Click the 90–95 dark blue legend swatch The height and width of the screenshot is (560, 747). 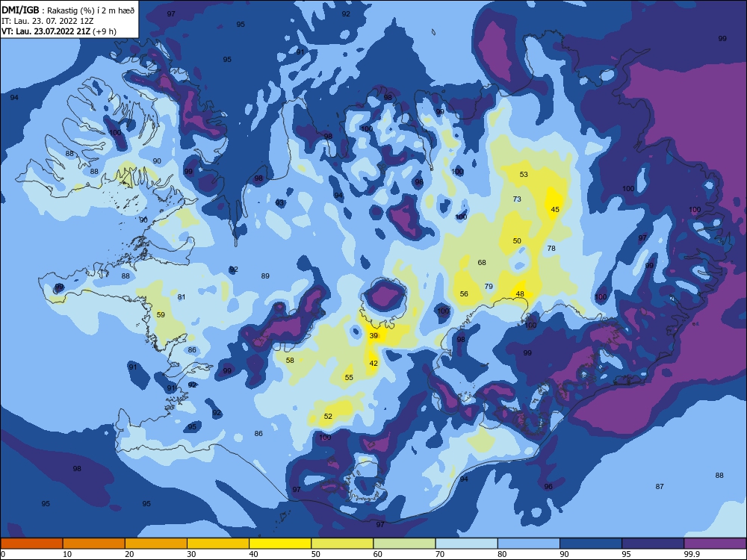(591, 544)
